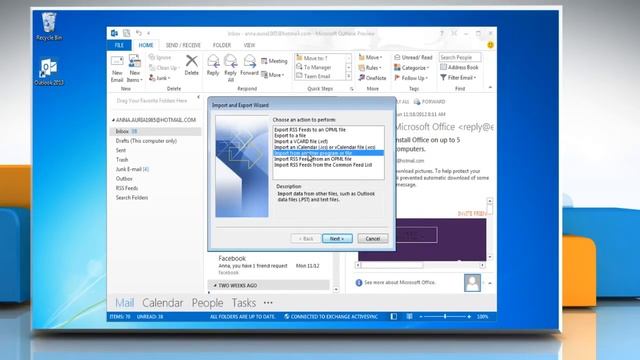Open the Follow Up dropdown
The width and height of the screenshot is (640, 360).
(411, 78)
